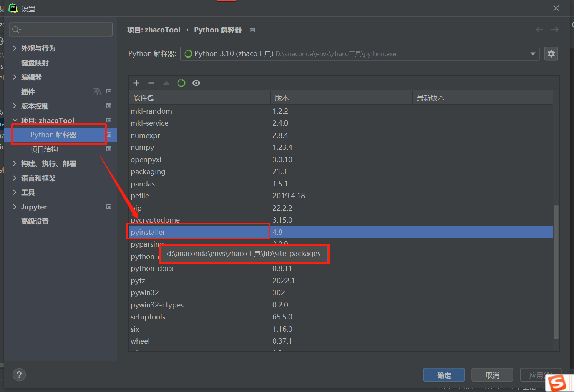The image size is (574, 392).
Task: Select 键盘映射 in the settings tree
Action: click(35, 63)
